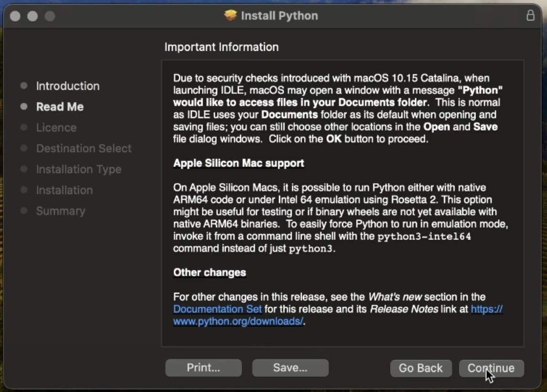Image resolution: width=547 pixels, height=392 pixels.
Task: Select the Introduction step in sidebar
Action: tap(68, 86)
